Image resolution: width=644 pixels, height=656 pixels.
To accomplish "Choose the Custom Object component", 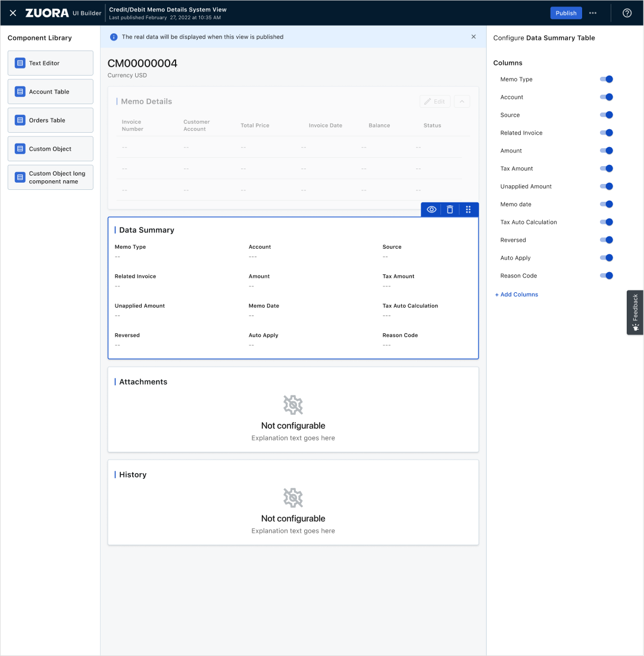I will point(51,149).
